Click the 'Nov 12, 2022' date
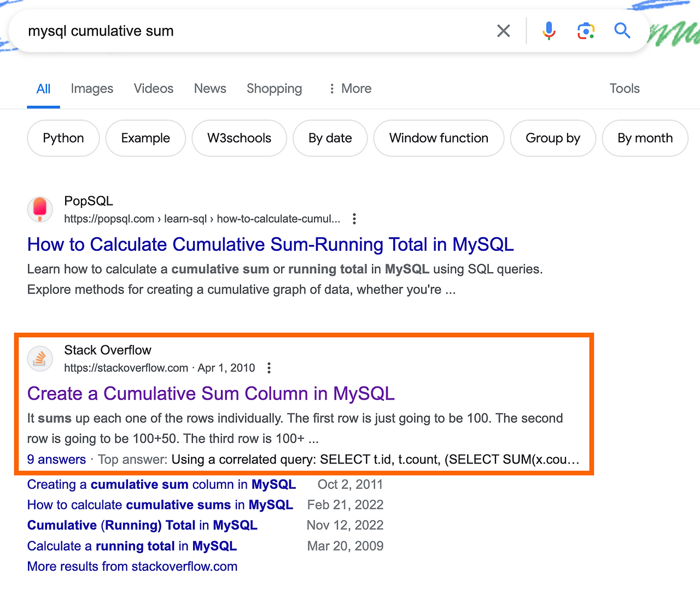The width and height of the screenshot is (700, 592). [x=345, y=525]
